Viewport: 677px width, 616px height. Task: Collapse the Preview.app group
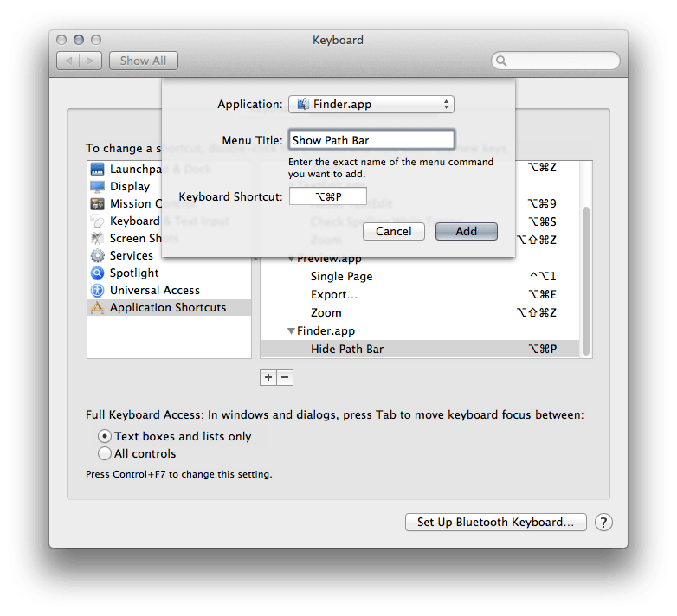pyautogui.click(x=292, y=259)
